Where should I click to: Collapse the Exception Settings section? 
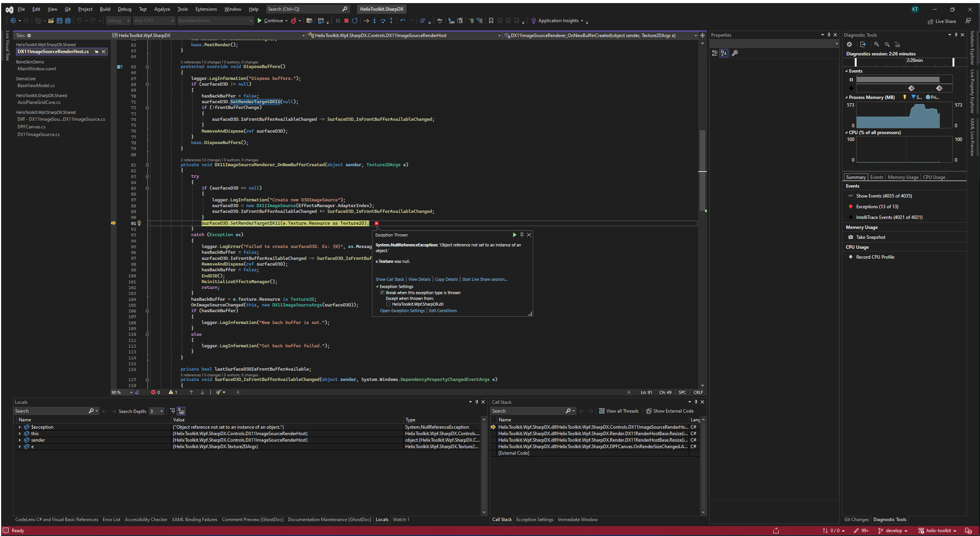(x=377, y=287)
